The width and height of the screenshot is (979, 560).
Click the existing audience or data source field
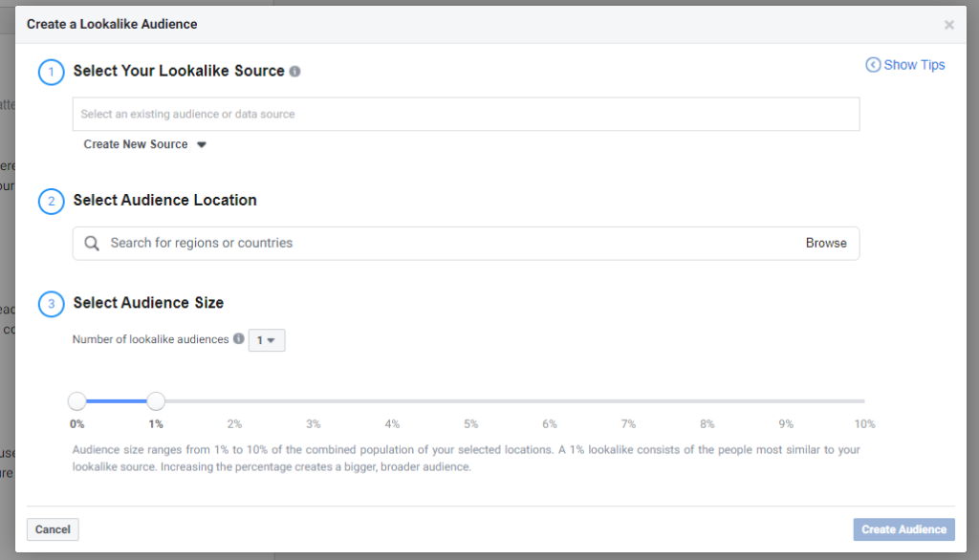466,114
